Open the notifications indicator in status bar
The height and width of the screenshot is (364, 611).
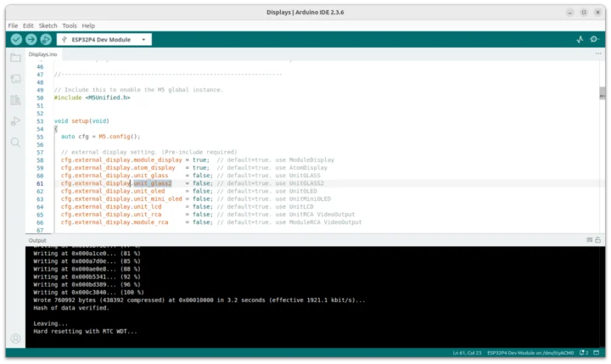[x=584, y=353]
